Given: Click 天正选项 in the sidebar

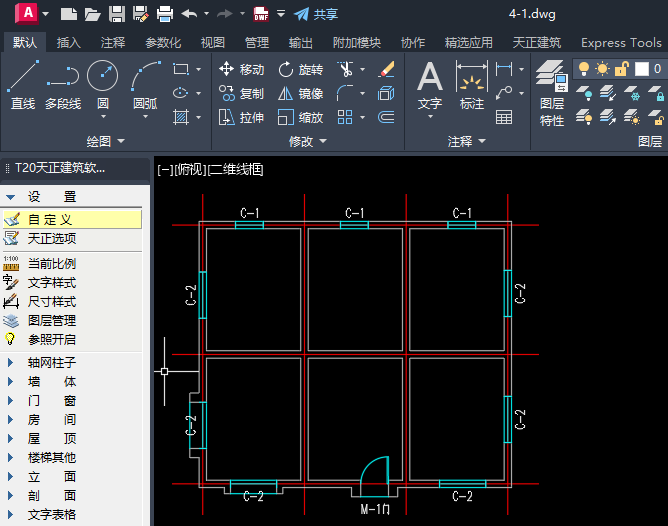Looking at the screenshot, I should (51, 239).
